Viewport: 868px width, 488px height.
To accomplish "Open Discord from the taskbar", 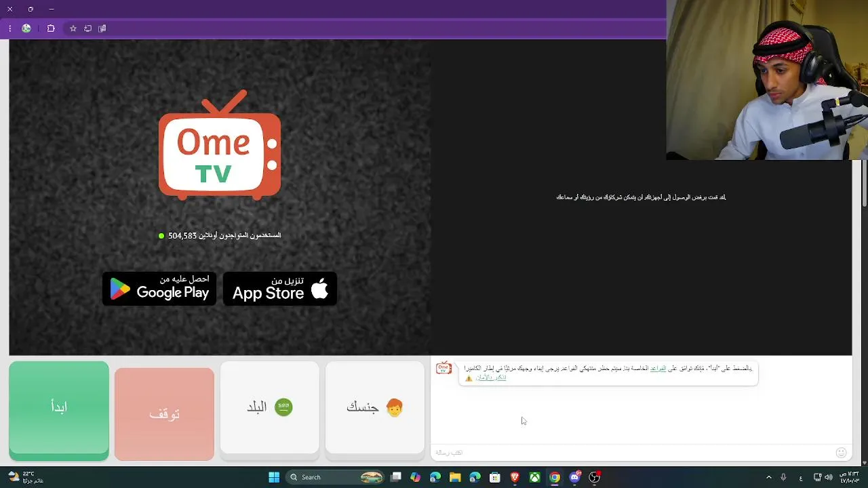I will pyautogui.click(x=575, y=477).
